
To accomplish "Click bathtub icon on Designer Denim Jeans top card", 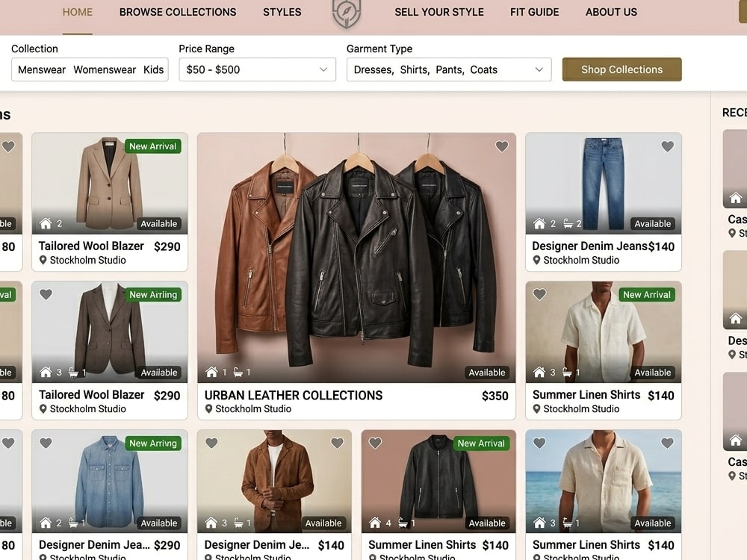I will (568, 223).
